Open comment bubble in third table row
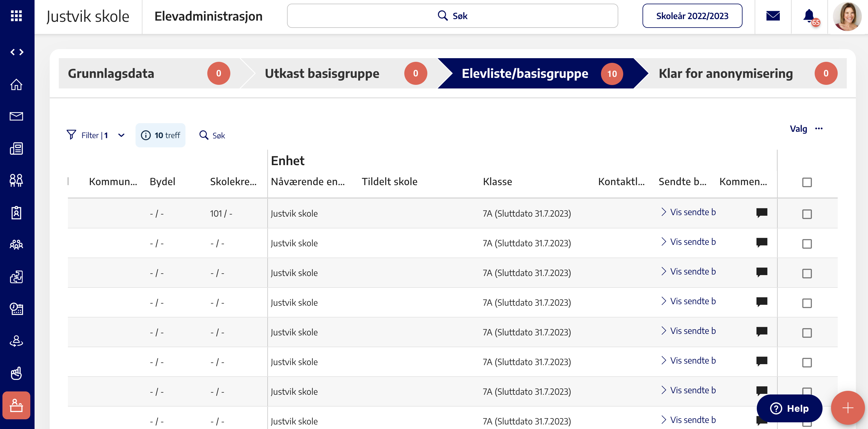The height and width of the screenshot is (429, 868). pyautogui.click(x=762, y=272)
